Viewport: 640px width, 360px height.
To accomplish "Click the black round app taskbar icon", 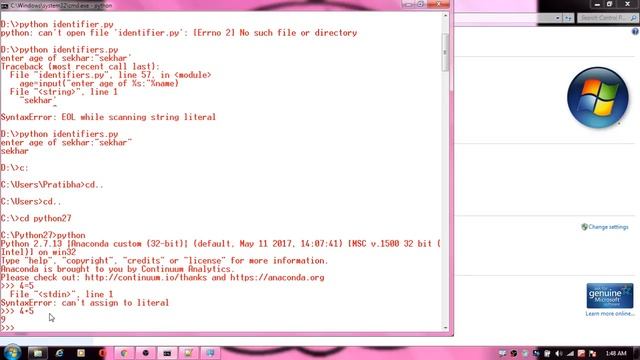I will point(145,353).
